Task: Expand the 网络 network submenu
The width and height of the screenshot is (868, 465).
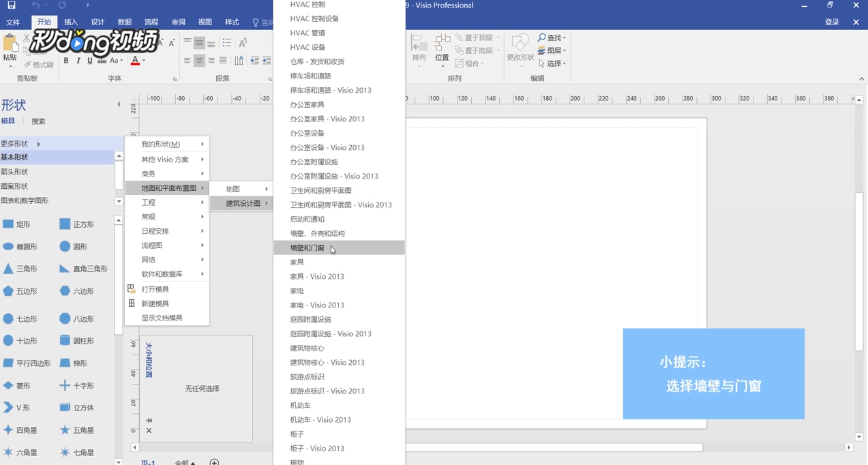Action: pos(167,260)
